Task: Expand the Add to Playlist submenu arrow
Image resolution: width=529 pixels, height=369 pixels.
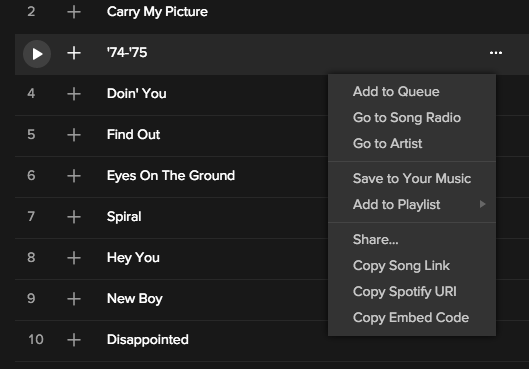Action: 482,204
